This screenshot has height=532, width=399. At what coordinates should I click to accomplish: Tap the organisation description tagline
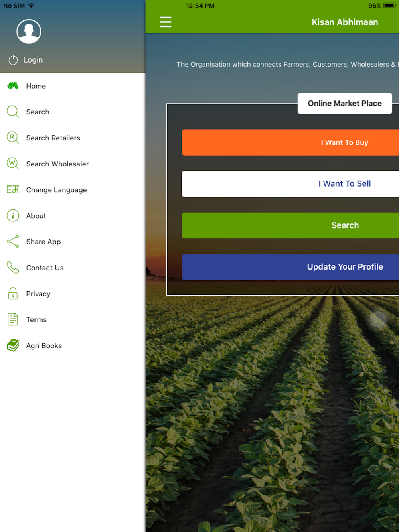pyautogui.click(x=287, y=64)
